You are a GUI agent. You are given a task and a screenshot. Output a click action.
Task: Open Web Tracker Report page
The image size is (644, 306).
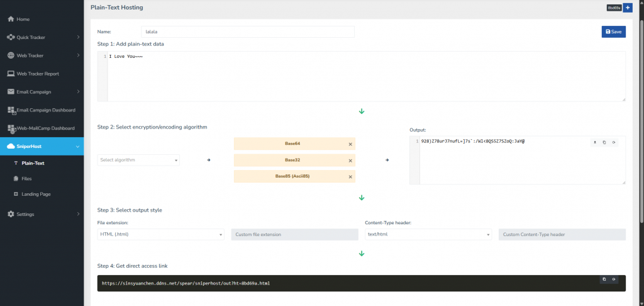tap(42, 74)
